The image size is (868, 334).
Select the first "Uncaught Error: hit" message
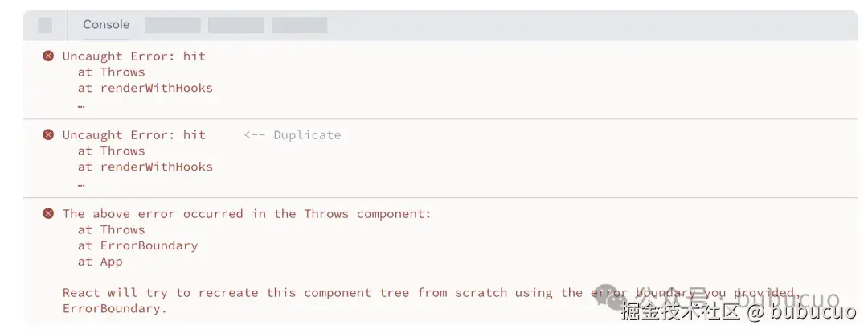click(134, 56)
